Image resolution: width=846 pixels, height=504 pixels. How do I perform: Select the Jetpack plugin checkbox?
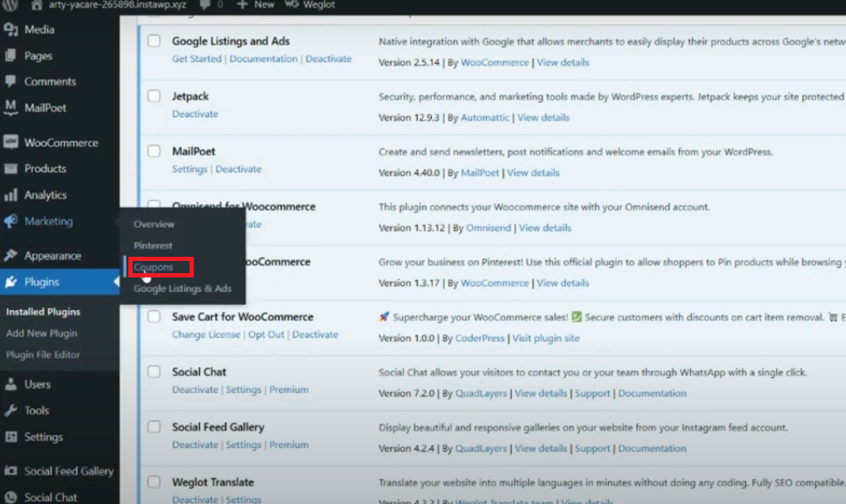153,96
